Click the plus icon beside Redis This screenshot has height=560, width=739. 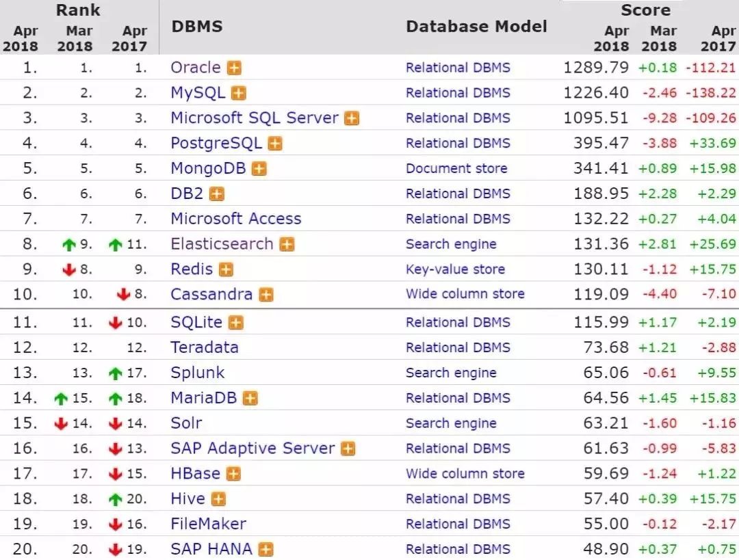pos(226,270)
